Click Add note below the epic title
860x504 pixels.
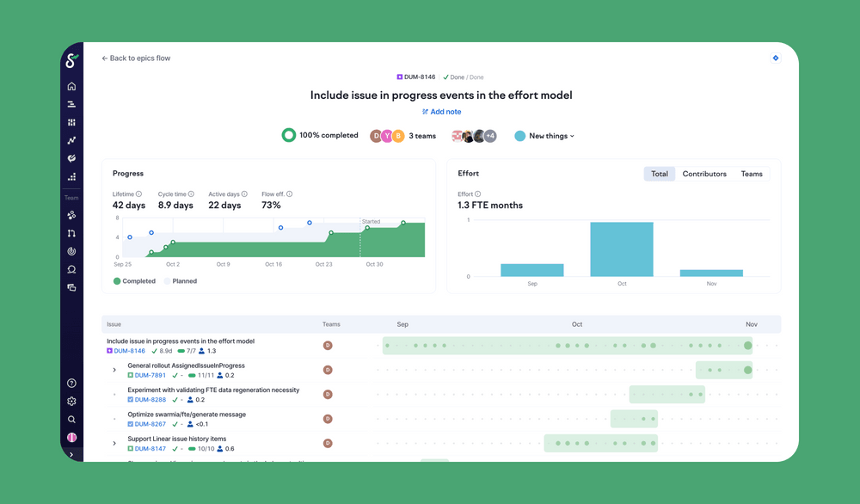[441, 111]
